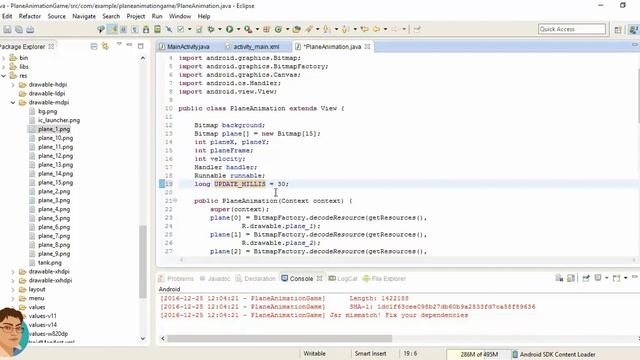640x360 pixels.
Task: Maximize the Package Explorer panel
Action: tap(141, 46)
